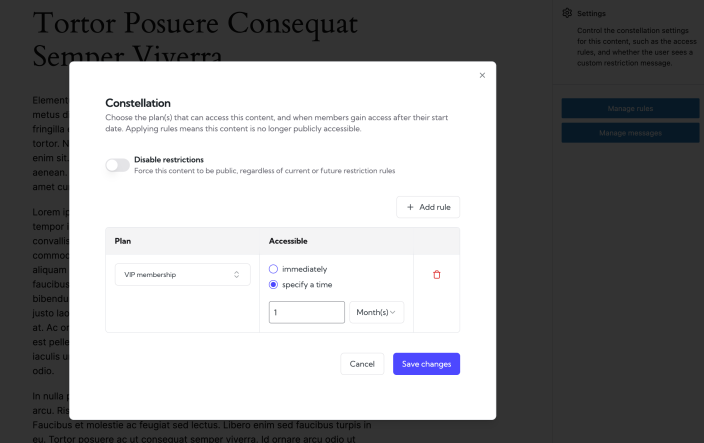
Task: Toggle the Disable restrictions switch
Action: (117, 165)
